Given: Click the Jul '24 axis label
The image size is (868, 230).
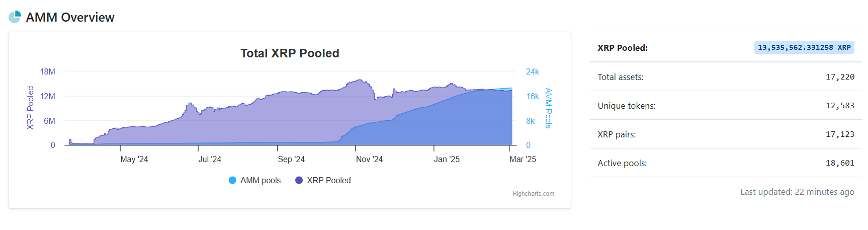Looking at the screenshot, I should (210, 160).
